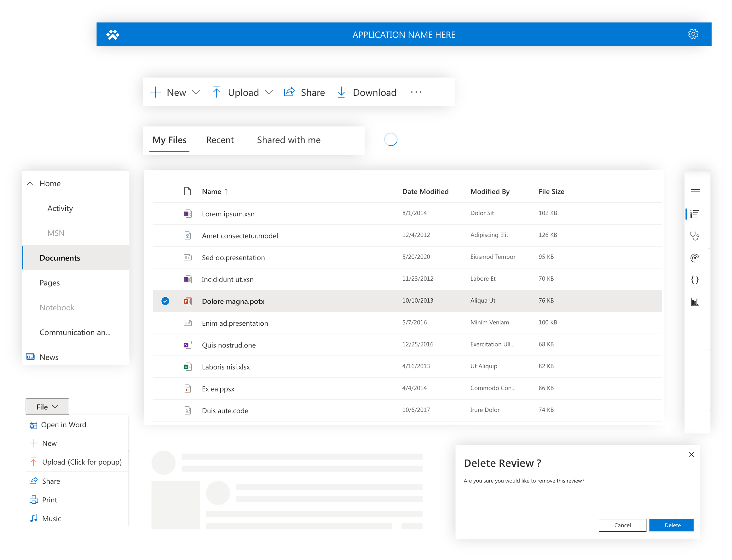
Task: Switch to the Recent tab
Action: [220, 140]
